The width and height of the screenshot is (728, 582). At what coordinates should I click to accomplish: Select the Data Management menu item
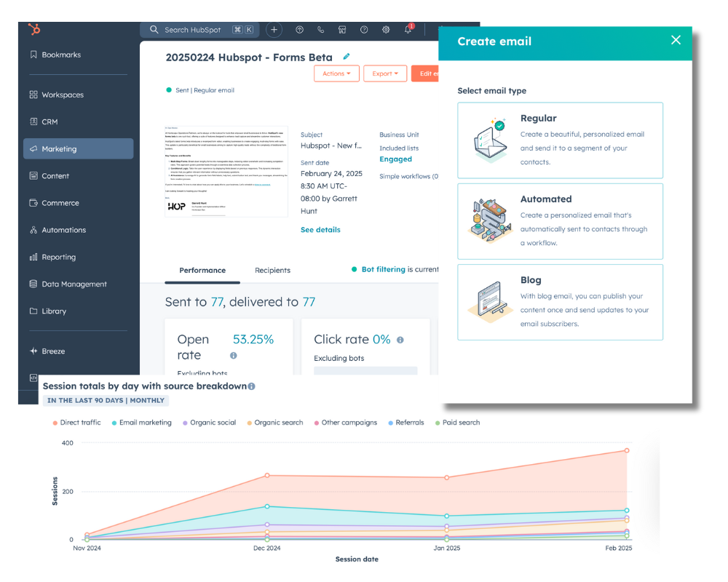pyautogui.click(x=79, y=284)
